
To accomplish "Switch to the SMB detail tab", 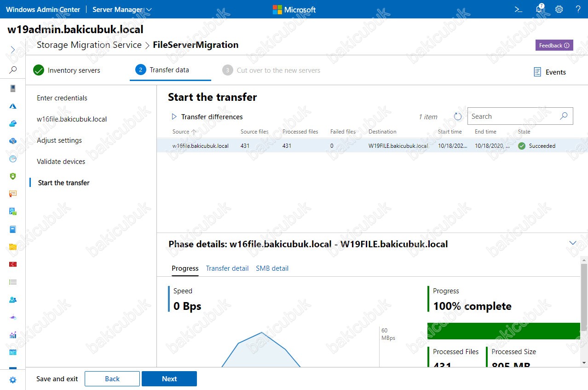I will [272, 268].
